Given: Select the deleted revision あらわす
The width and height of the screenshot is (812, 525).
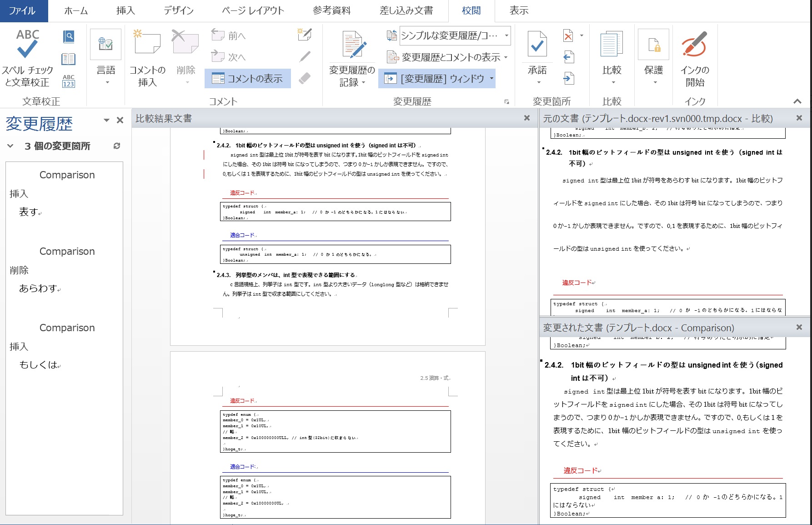Looking at the screenshot, I should click(x=39, y=288).
